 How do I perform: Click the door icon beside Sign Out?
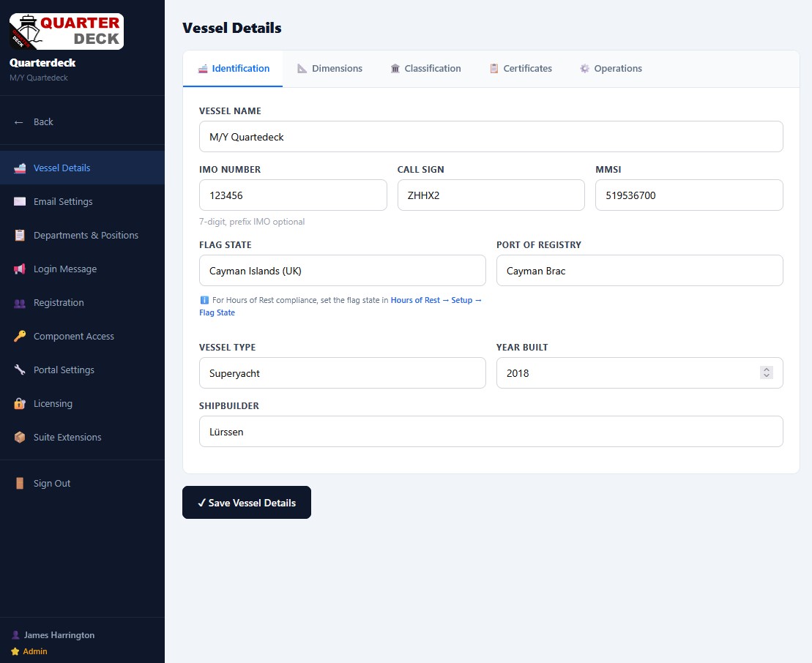20,484
